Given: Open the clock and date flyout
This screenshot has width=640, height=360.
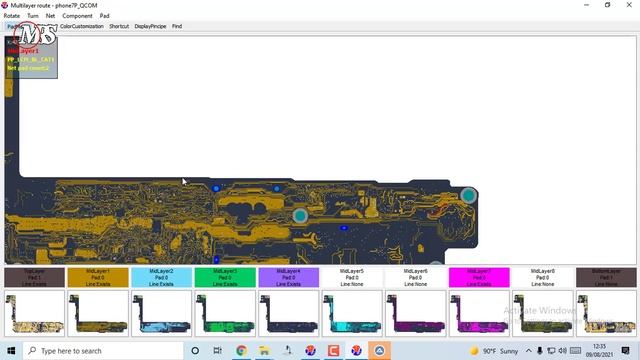Looking at the screenshot, I should click(599, 351).
